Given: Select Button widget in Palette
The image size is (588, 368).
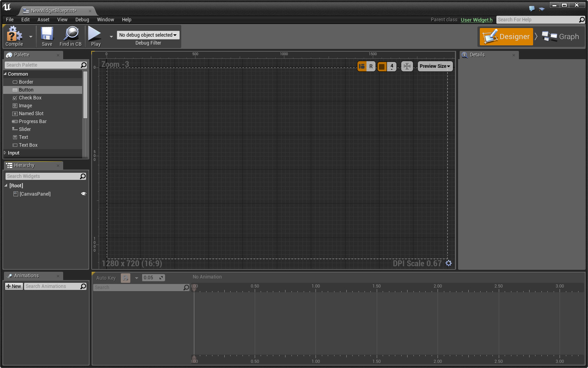Looking at the screenshot, I should pyautogui.click(x=26, y=90).
